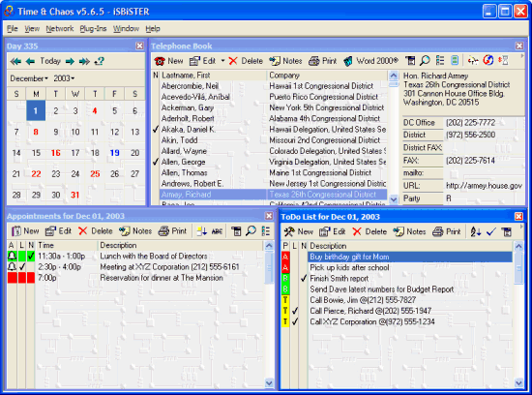
Task: Sort contacts by Company column header
Action: [x=327, y=76]
